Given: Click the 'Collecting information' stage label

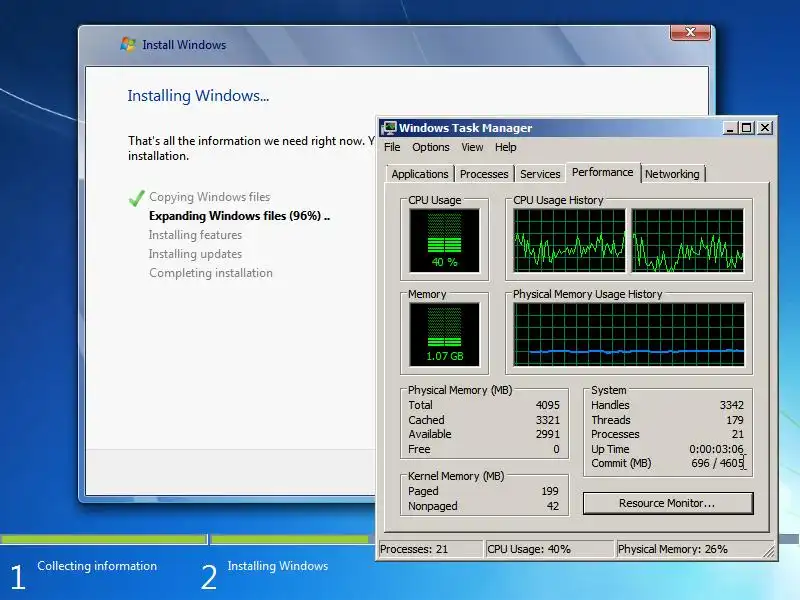Looking at the screenshot, I should (97, 566).
